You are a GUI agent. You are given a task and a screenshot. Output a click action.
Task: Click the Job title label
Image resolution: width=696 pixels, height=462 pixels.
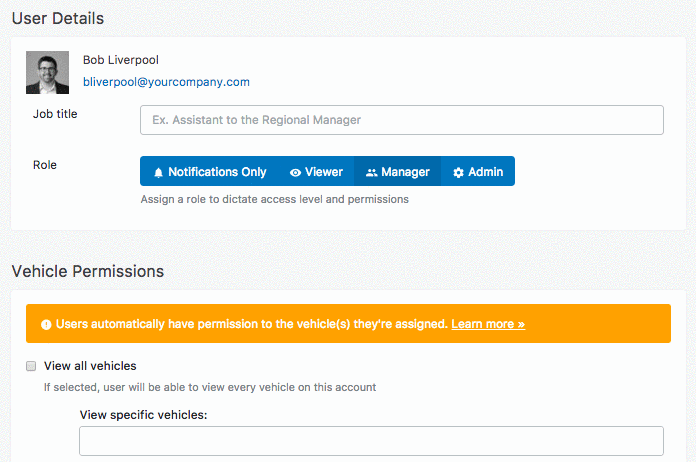(55, 114)
